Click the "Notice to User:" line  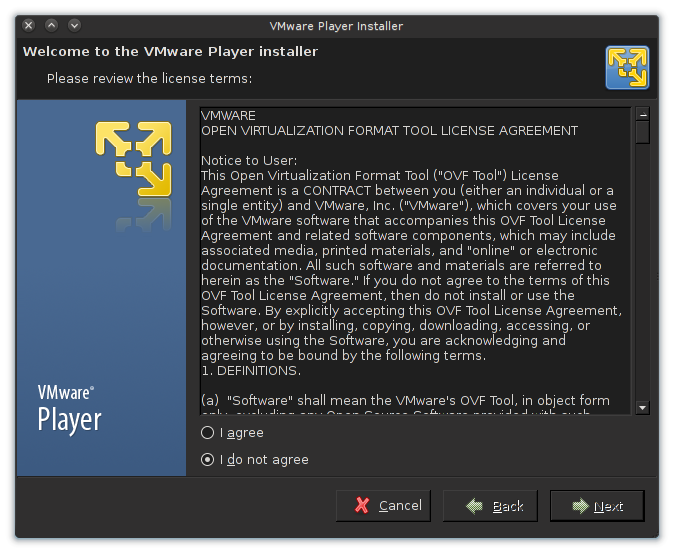pyautogui.click(x=249, y=161)
